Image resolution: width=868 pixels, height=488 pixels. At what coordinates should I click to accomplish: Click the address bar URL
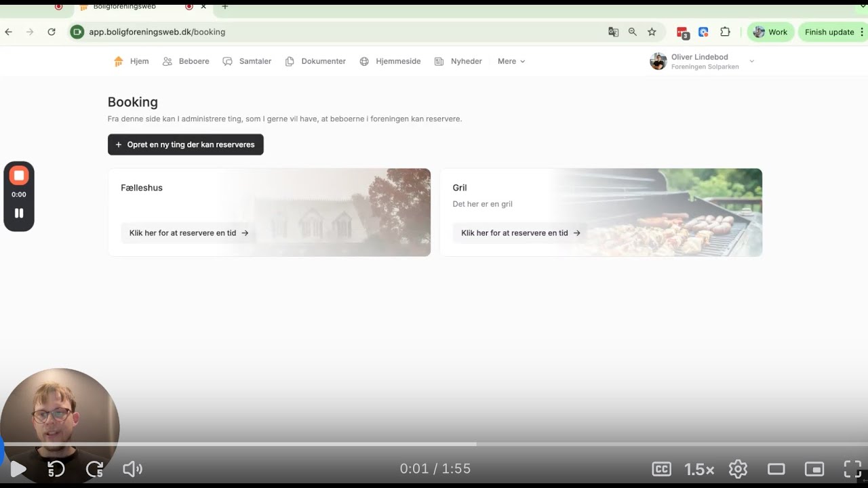(157, 32)
